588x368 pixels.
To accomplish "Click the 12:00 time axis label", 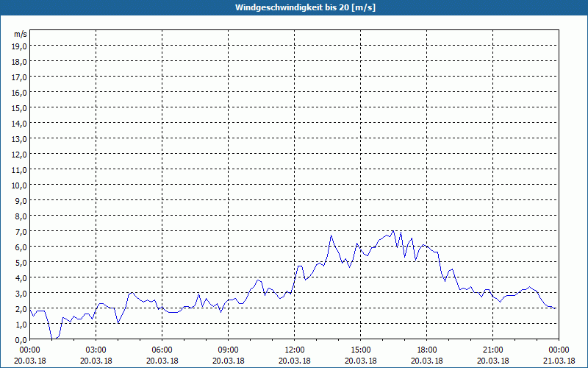I will point(295,350).
